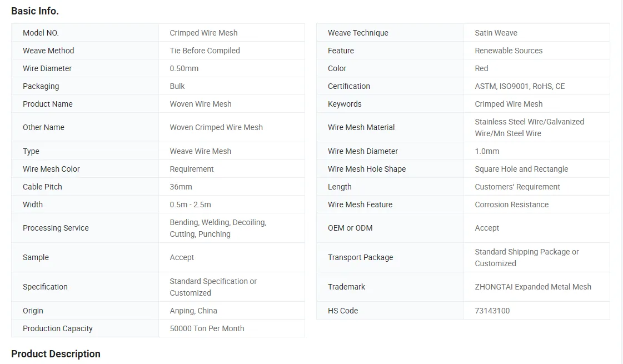The height and width of the screenshot is (364, 623).
Task: Click the Anping, China origin value
Action: point(193,311)
